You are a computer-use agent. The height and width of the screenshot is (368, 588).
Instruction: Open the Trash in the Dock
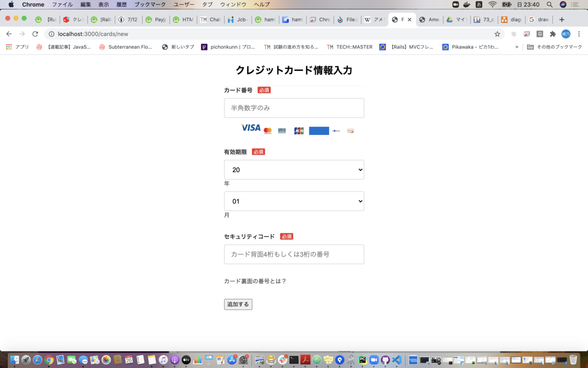point(573,360)
